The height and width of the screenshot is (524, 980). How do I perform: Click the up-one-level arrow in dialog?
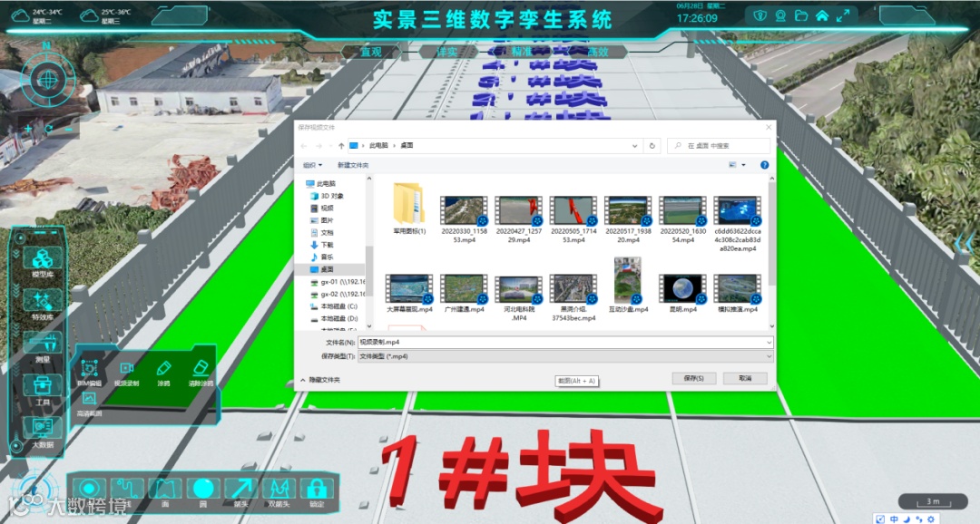coord(341,146)
